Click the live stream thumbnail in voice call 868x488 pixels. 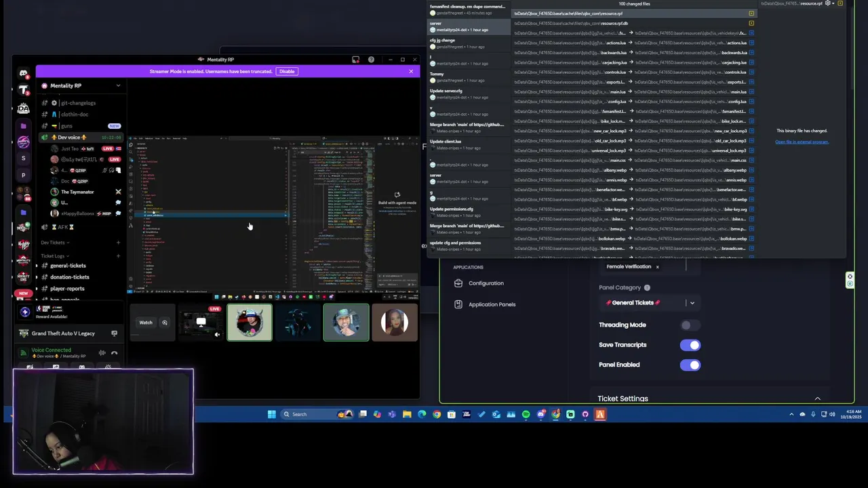click(201, 323)
